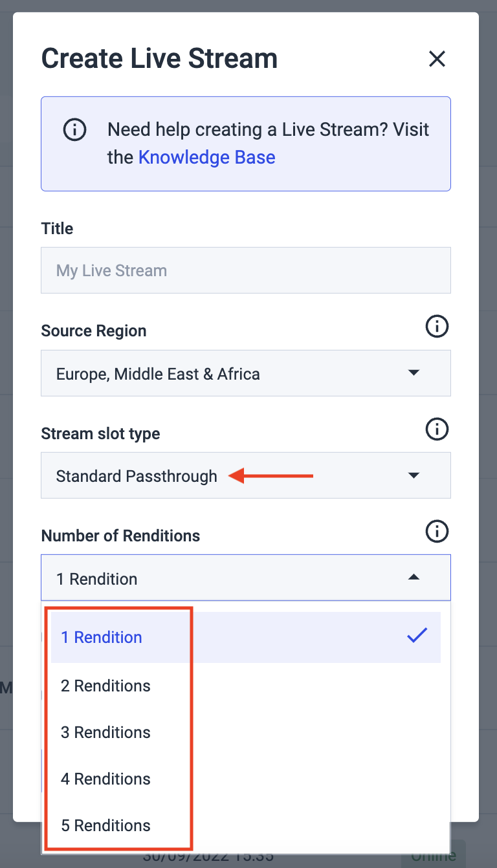Click the info icon in the help banner
Viewport: 497px width, 868px height.
[x=74, y=129]
